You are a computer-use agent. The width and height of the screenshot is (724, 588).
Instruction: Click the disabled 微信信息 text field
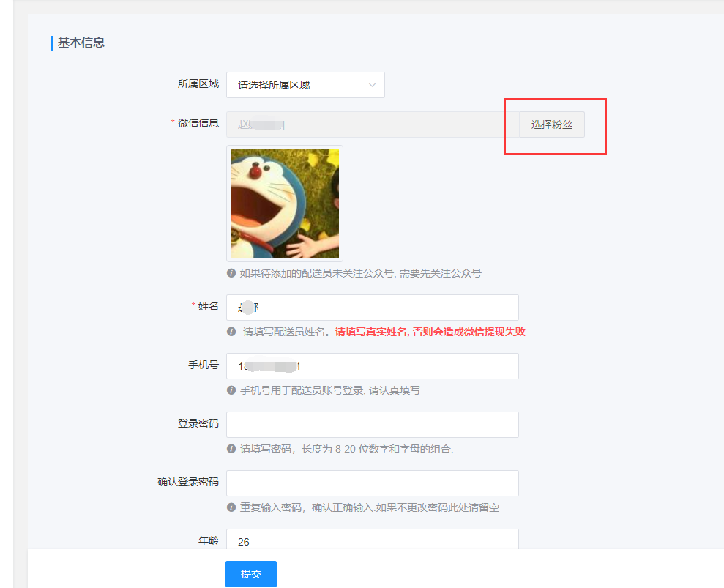[x=373, y=124]
